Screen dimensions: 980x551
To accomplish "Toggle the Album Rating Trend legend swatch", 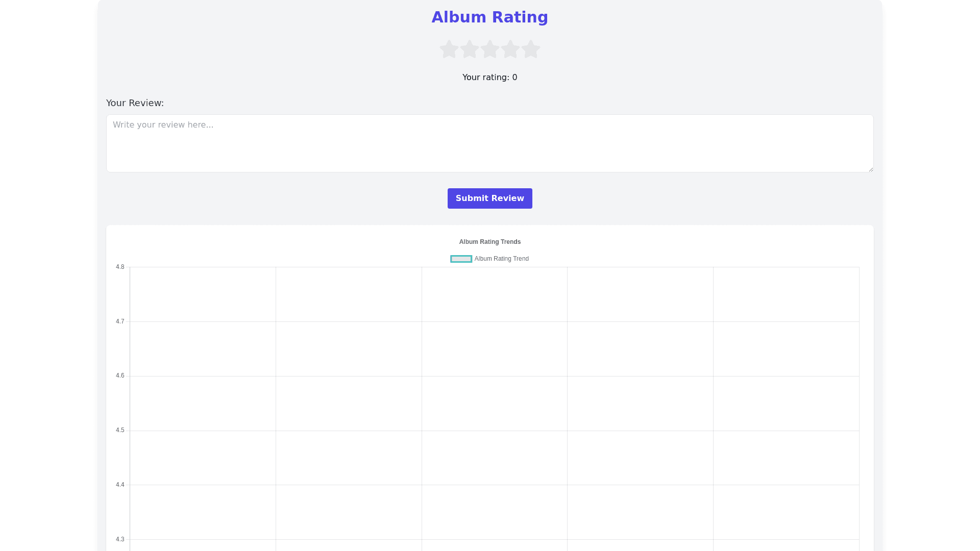I will click(x=461, y=259).
